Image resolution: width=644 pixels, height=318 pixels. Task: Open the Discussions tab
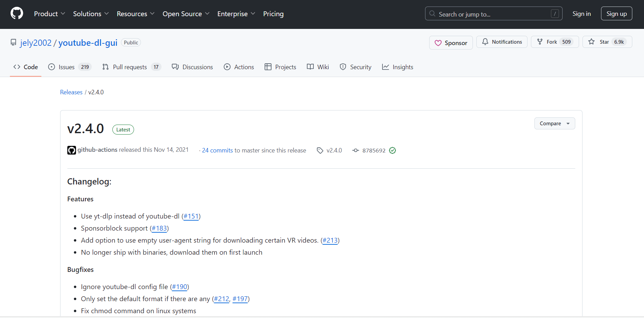pos(192,67)
